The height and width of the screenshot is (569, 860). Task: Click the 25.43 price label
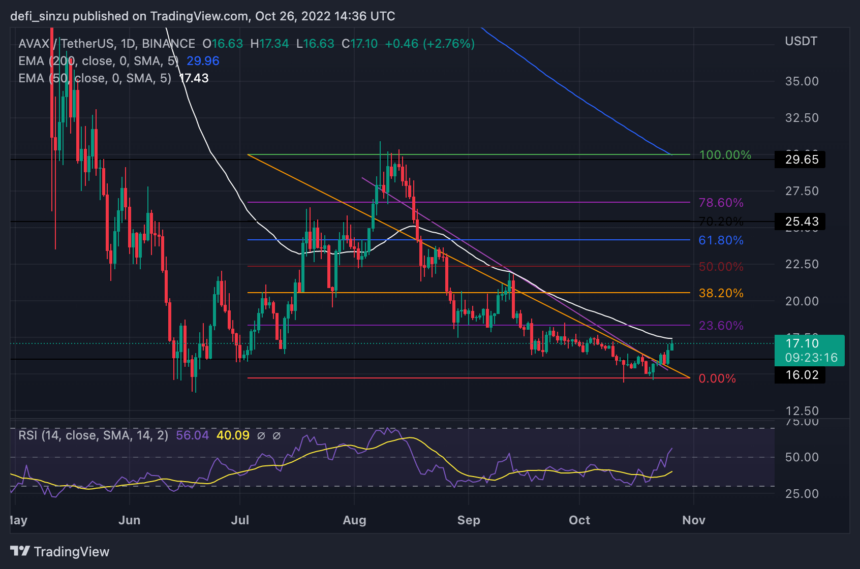tap(800, 222)
